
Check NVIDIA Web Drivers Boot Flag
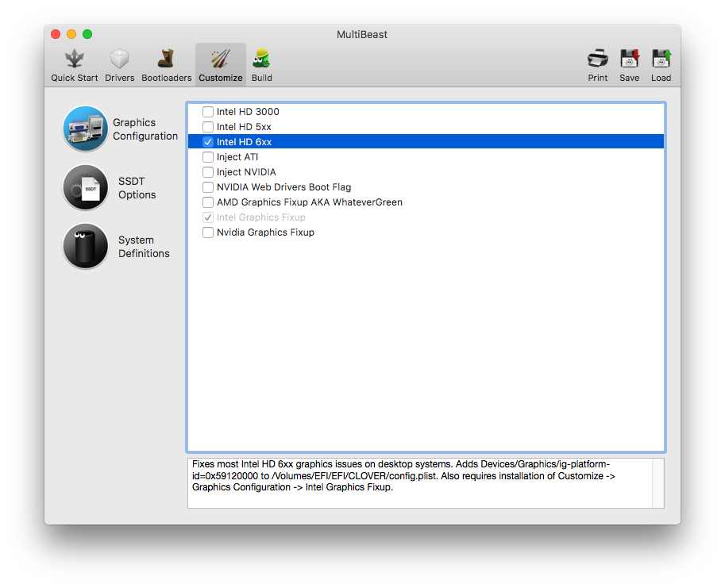[208, 187]
